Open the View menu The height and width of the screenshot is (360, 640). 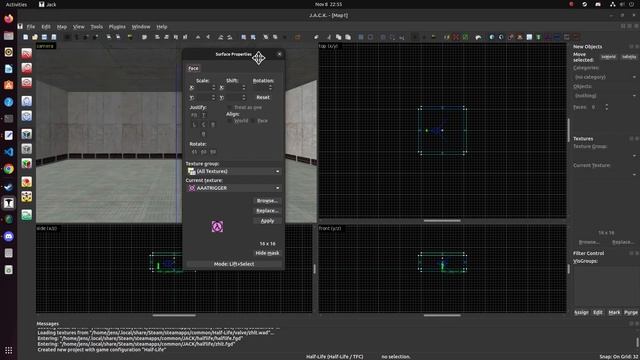click(x=78, y=27)
